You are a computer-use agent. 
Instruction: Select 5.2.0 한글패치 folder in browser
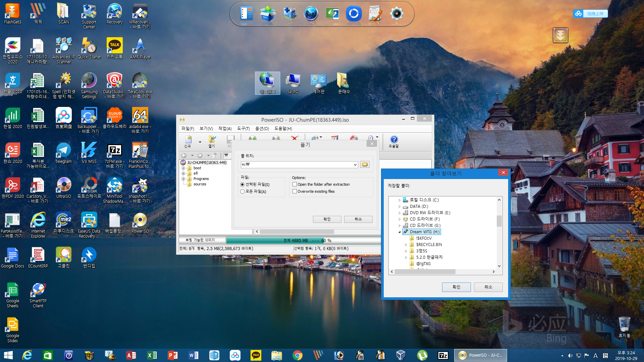(x=429, y=257)
